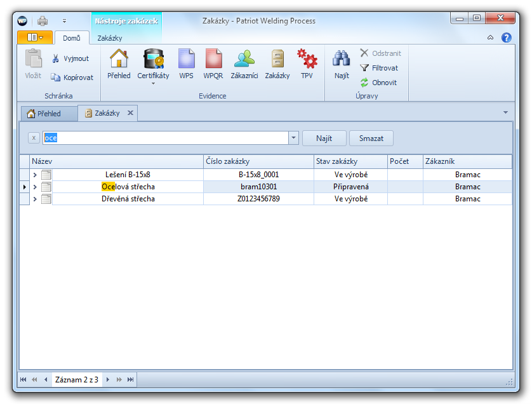Select Připravená status cell
Screen dimensions: 532x404
click(x=350, y=187)
